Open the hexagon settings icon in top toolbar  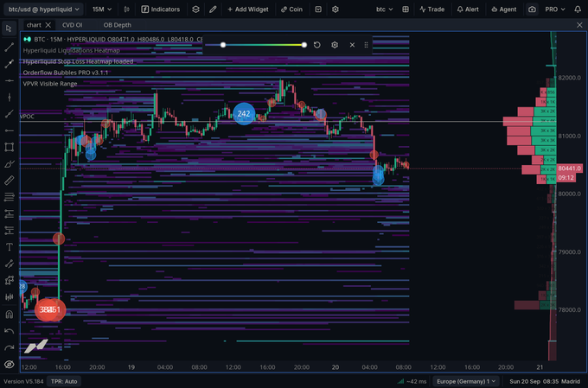[x=336, y=10]
